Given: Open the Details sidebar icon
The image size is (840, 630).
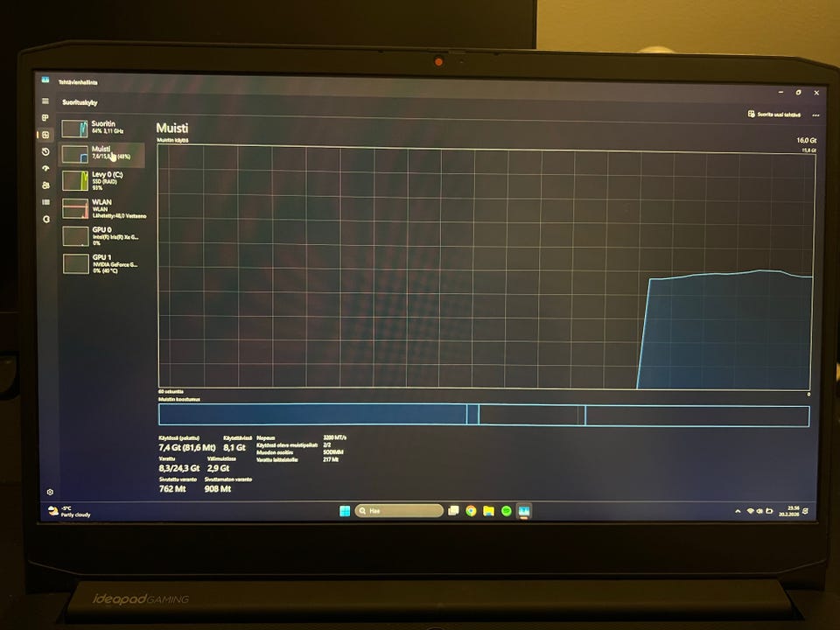Looking at the screenshot, I should pos(45,202).
